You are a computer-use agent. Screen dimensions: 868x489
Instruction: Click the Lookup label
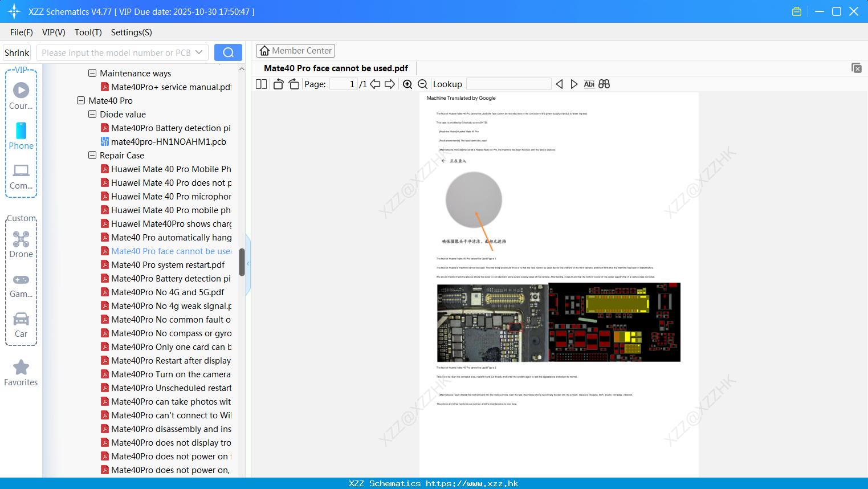tap(447, 84)
